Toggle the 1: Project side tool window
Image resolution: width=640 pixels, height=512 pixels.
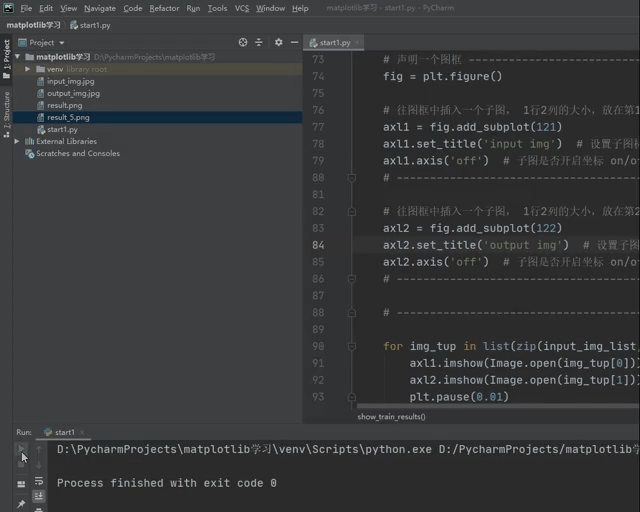(6, 59)
